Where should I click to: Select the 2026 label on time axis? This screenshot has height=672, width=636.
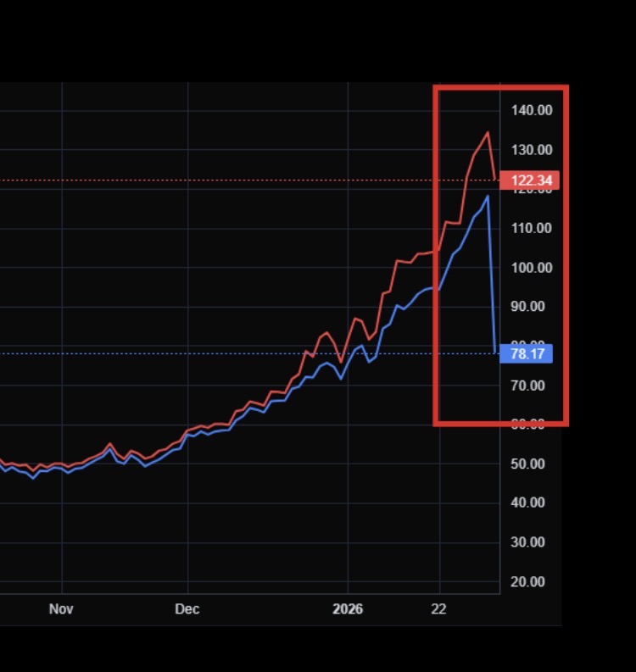pyautogui.click(x=348, y=609)
